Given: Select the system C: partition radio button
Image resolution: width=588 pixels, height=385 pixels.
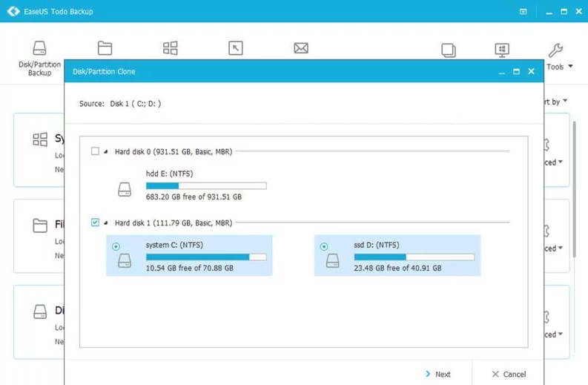Looking at the screenshot, I should (x=116, y=246).
